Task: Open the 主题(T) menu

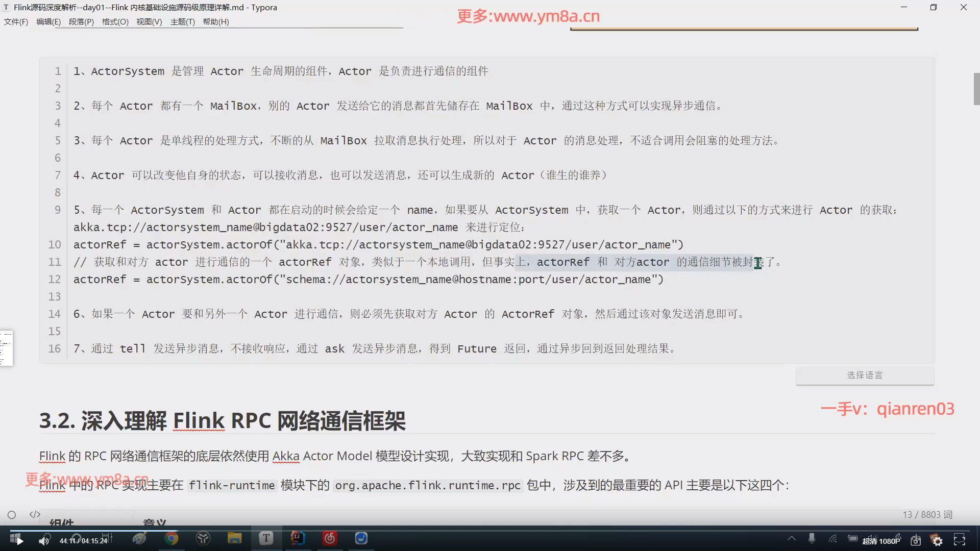Action: click(182, 22)
